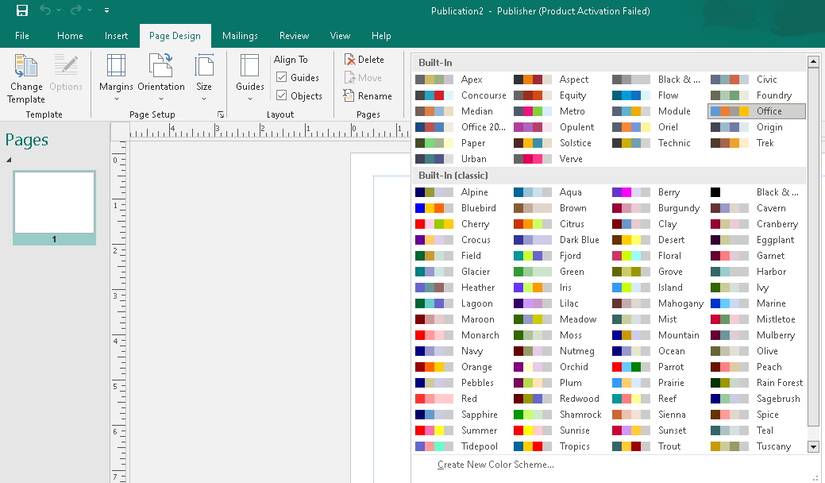825x483 pixels.
Task: Select the Apex color scheme
Action: click(458, 79)
